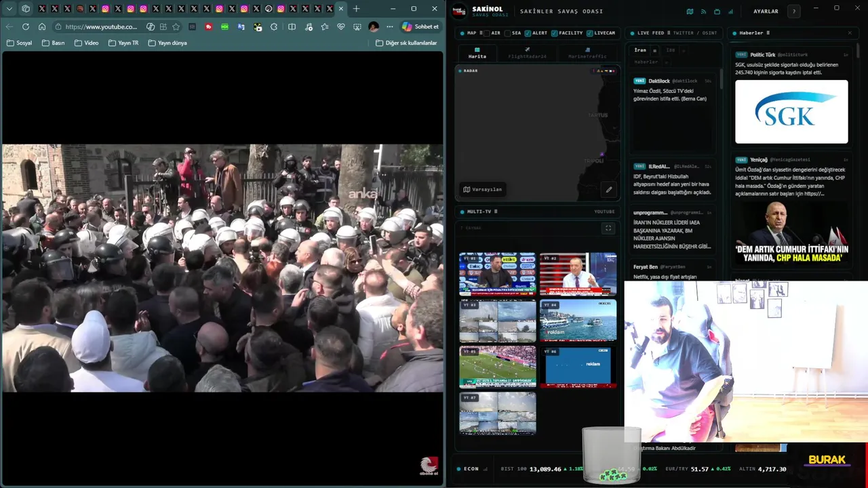The image size is (868, 488).
Task: Add this page to favorites with the star
Action: click(x=176, y=26)
